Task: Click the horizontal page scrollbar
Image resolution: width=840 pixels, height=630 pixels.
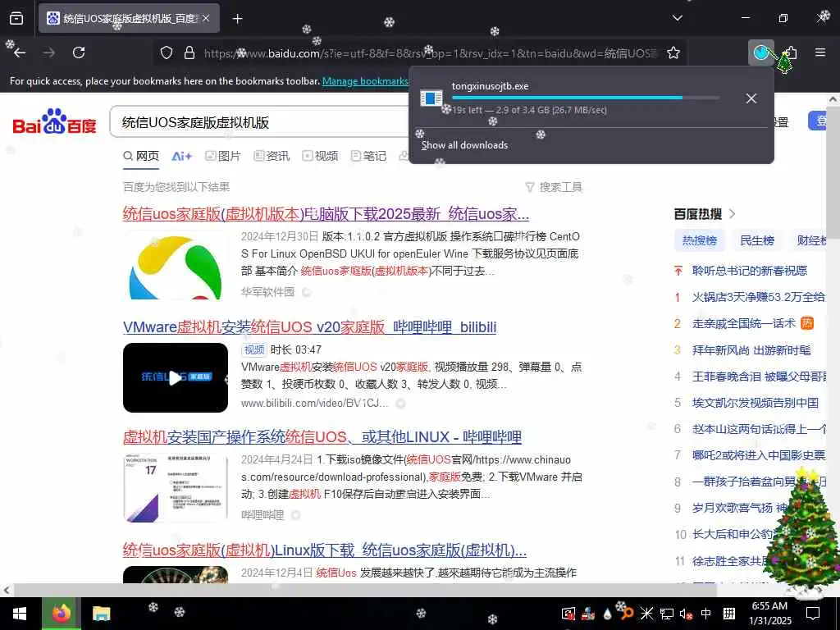Action: pos(365,590)
